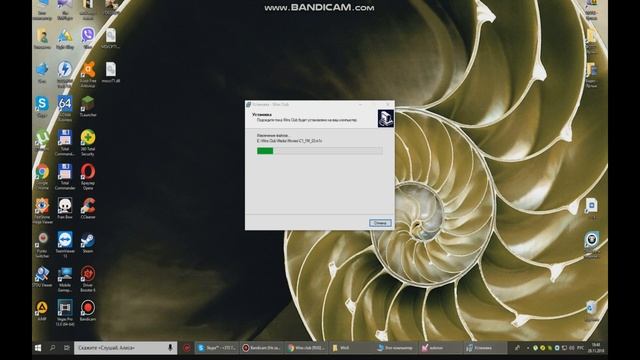Open Task View on the taskbar
Screen dimensions: 640x360
pos(67,348)
